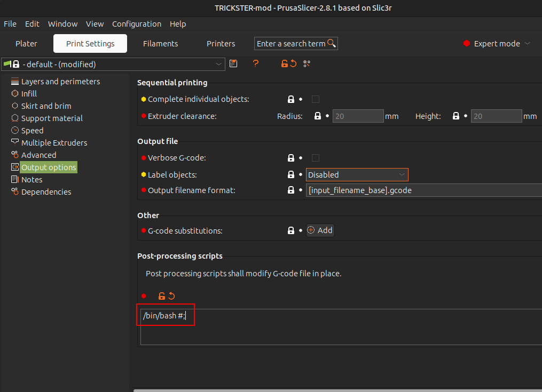Enable Complete individual objects checkbox
This screenshot has width=542, height=392.
tap(316, 99)
